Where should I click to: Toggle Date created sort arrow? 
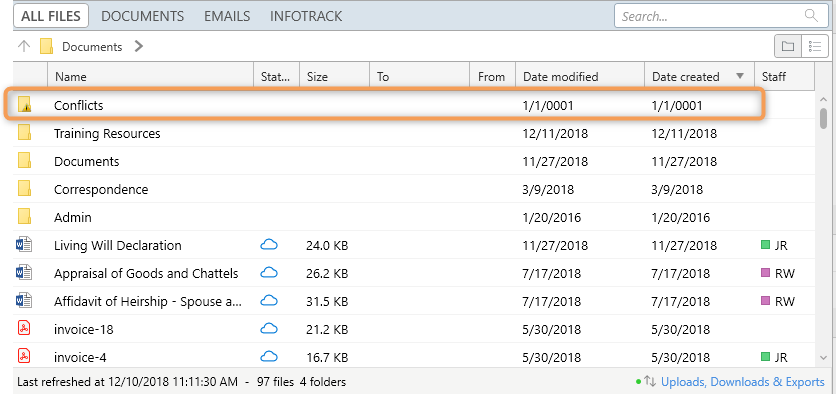click(x=740, y=76)
